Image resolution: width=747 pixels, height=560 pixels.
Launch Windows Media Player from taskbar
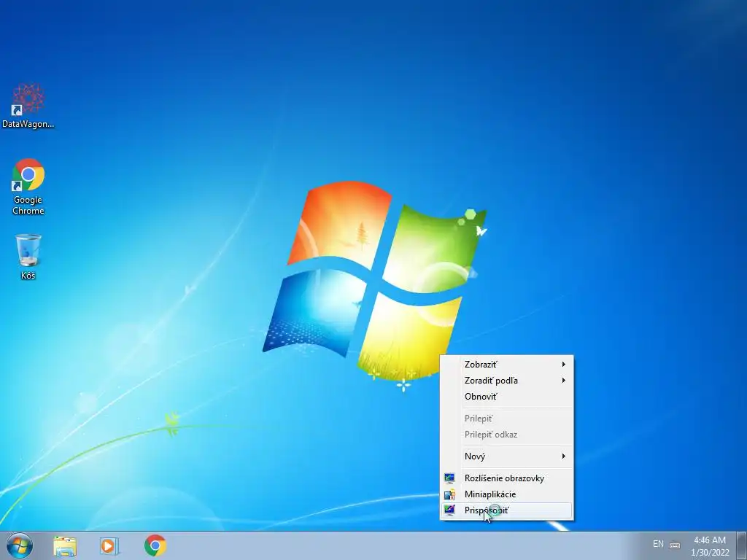109,545
